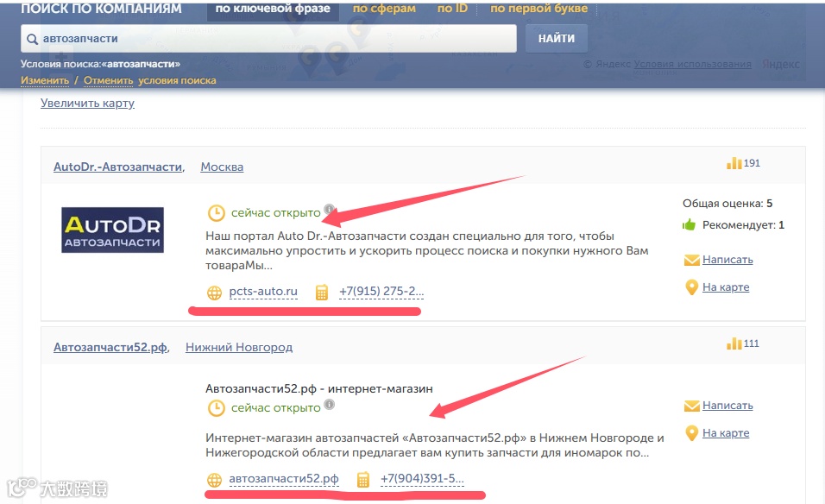Click the map pin icon in Автозапчасти52.рф listing
Viewport: 825px width, 504px height.
click(x=691, y=433)
